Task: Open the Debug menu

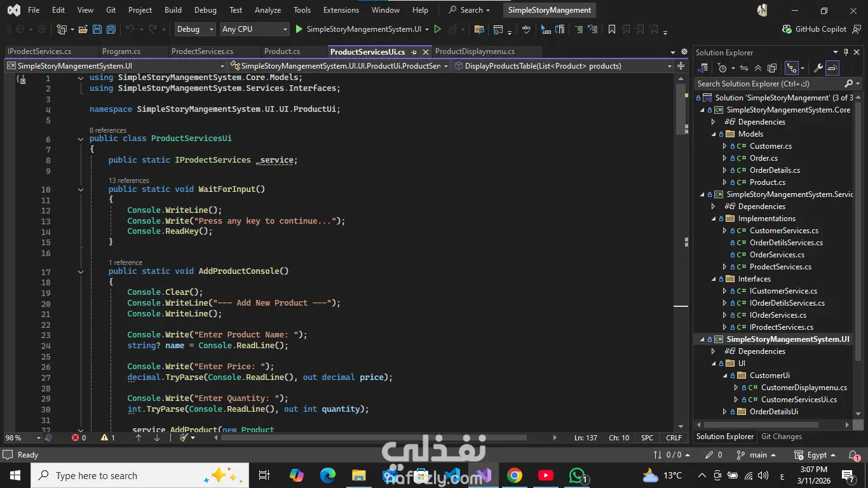Action: [x=205, y=10]
